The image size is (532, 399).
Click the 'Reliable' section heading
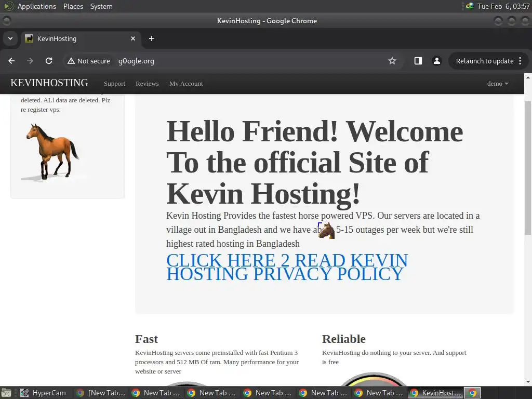tap(344, 339)
